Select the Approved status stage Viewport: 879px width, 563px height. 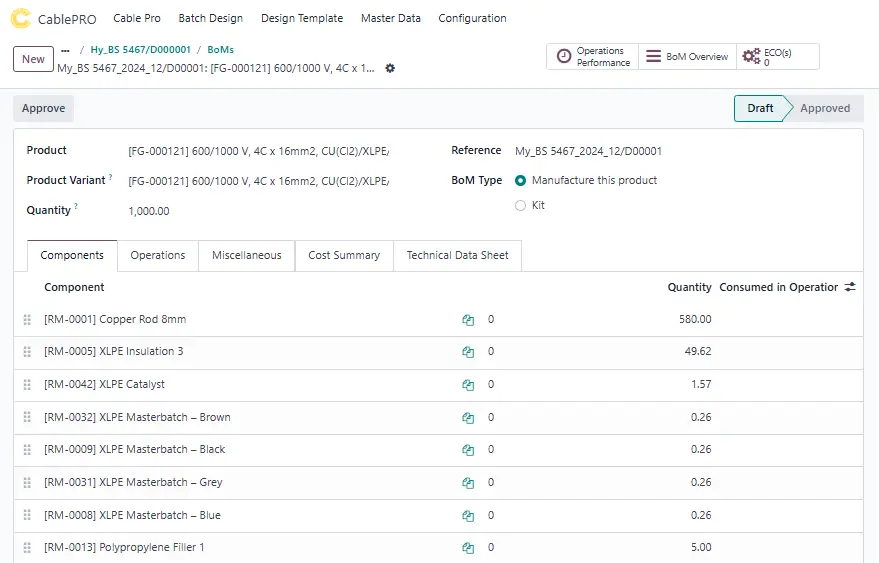click(825, 108)
